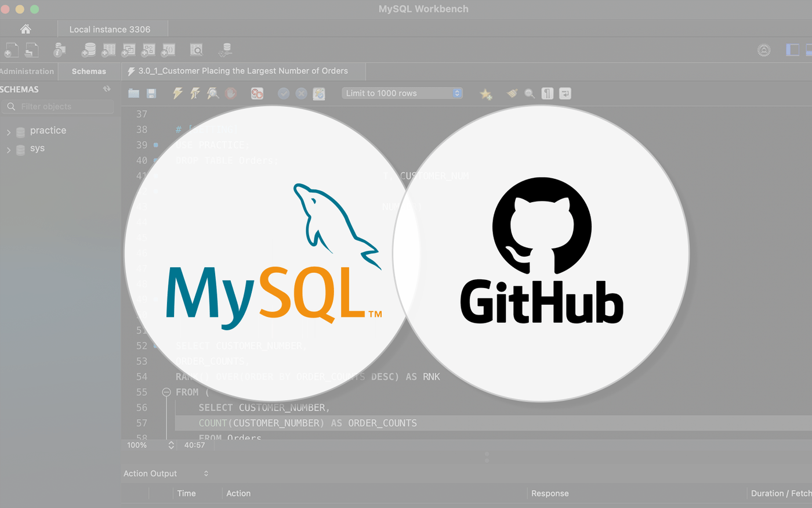
Task: Go to the home tab
Action: 26,29
